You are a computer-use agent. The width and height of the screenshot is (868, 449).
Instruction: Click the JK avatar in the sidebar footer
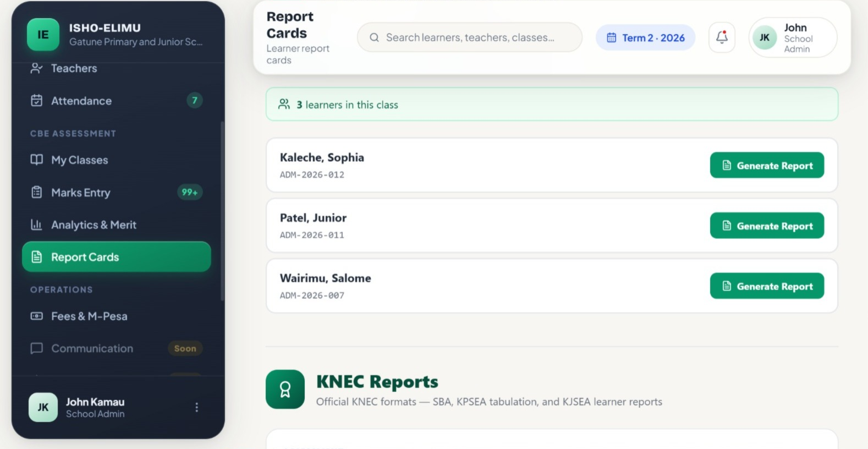point(43,407)
